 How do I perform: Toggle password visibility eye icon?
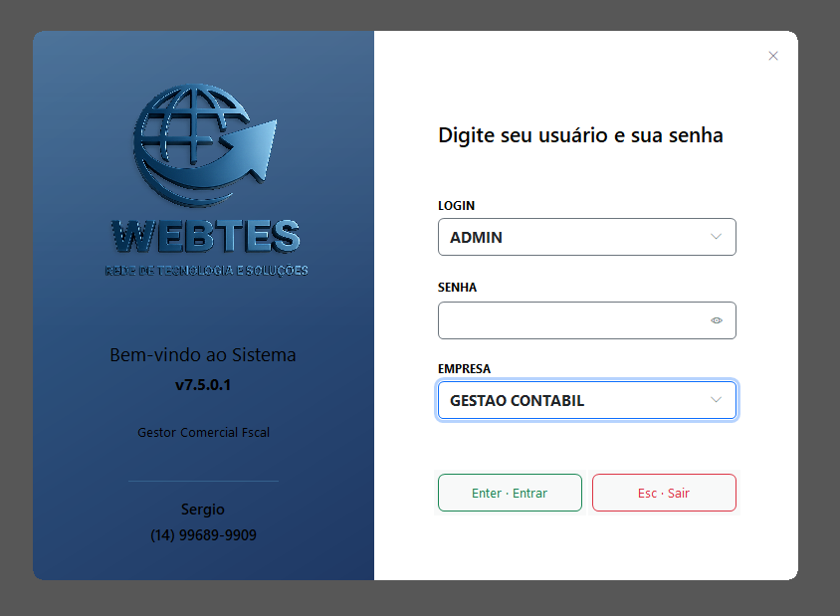(717, 320)
